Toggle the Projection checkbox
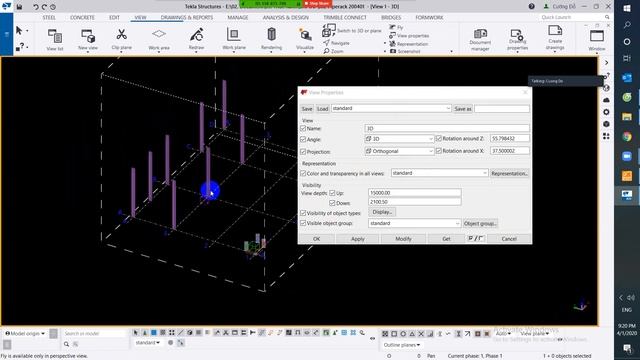The image size is (640, 360). [x=303, y=151]
